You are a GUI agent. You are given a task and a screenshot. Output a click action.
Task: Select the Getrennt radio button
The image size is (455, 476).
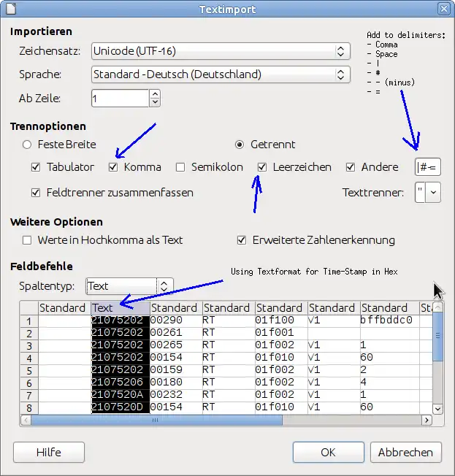tap(240, 145)
